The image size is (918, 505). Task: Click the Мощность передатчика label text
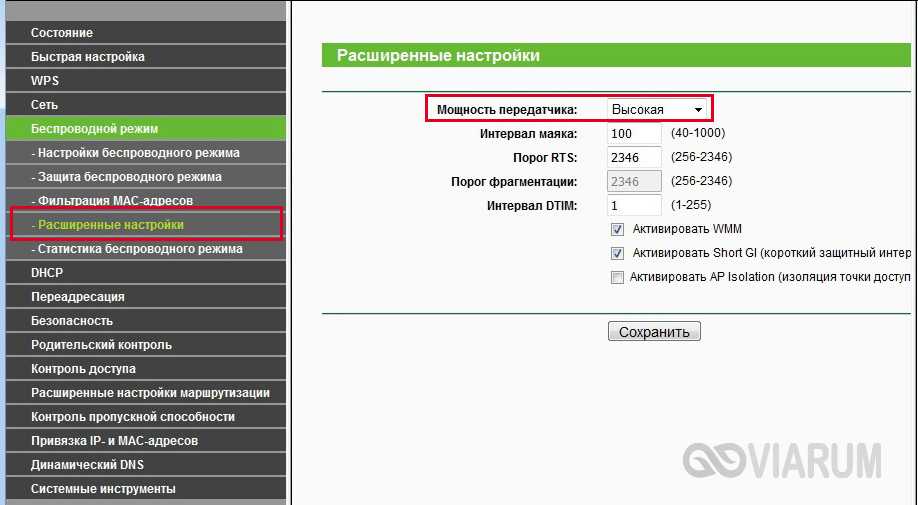point(507,109)
